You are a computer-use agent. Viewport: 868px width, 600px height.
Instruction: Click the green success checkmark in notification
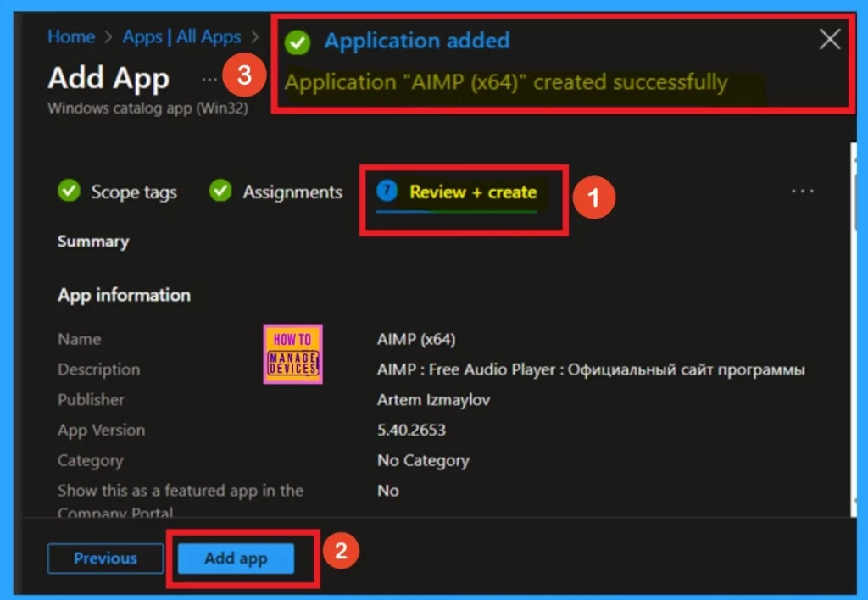298,42
